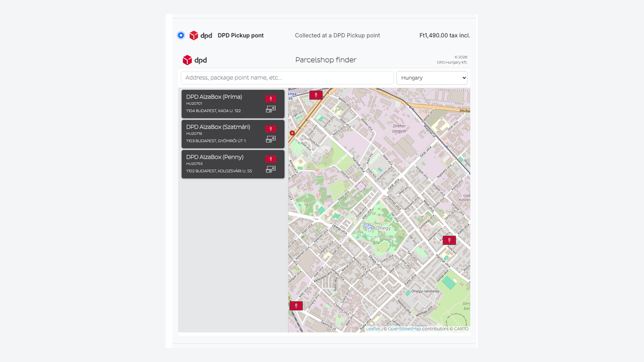Image resolution: width=644 pixels, height=362 pixels.
Task: Click the red parcel marker at map bottom-left
Action: click(296, 306)
